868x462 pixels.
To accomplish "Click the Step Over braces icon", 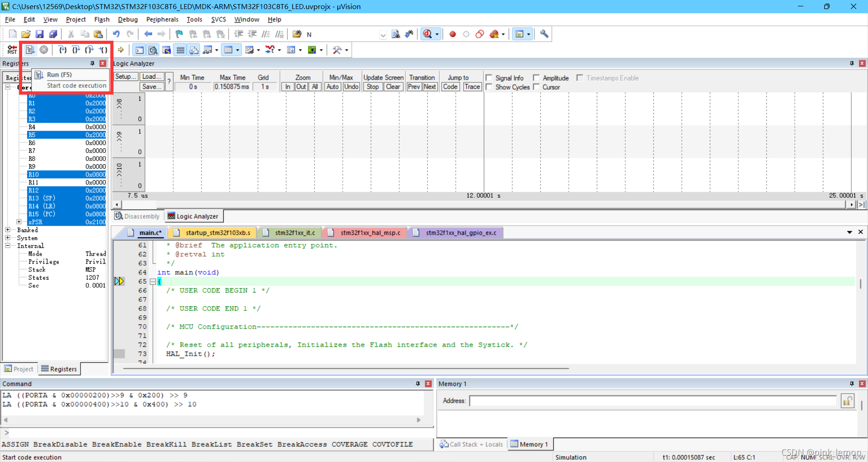I will pyautogui.click(x=76, y=50).
